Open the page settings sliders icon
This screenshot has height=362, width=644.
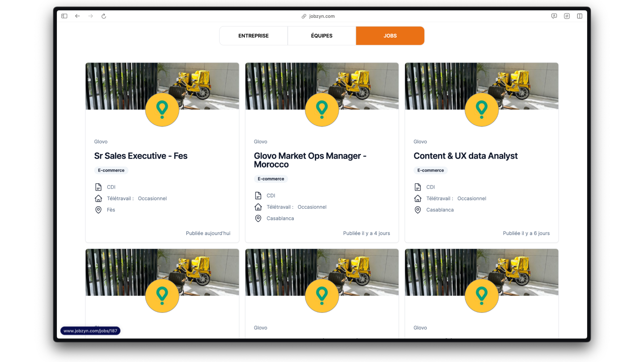tap(567, 16)
